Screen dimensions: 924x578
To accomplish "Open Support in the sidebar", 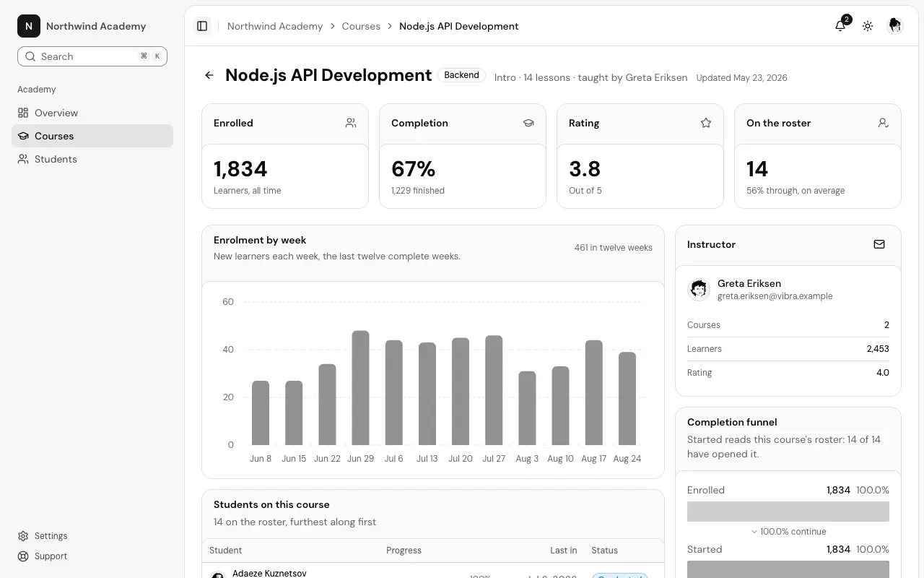I will point(92,556).
